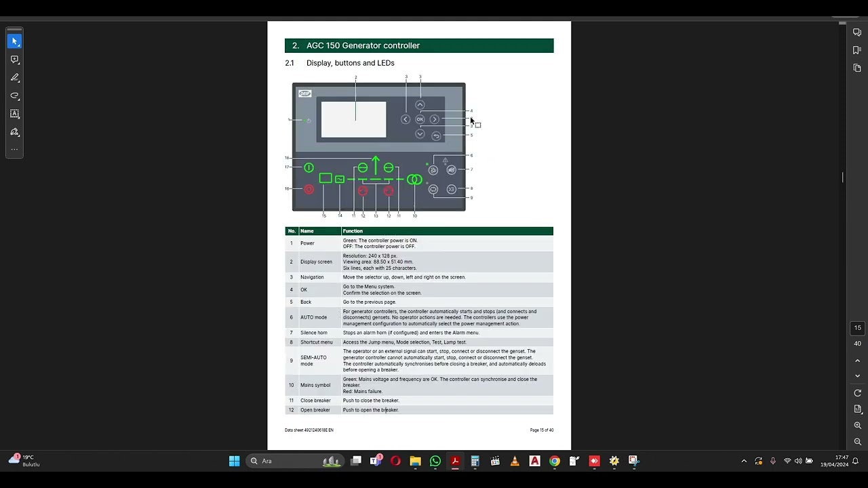
Task: Click the 'Silence horn' table cell
Action: click(313, 333)
